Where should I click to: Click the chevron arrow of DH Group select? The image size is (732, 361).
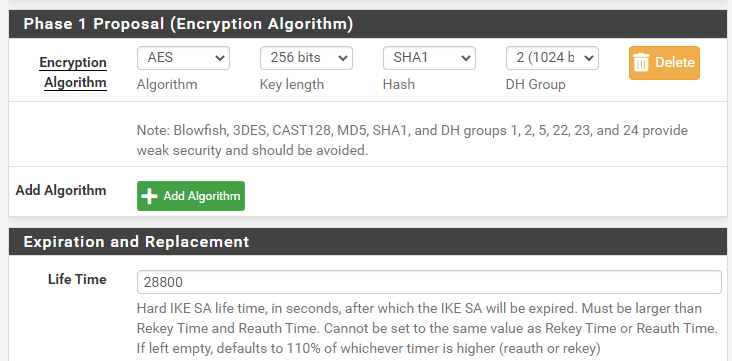pos(588,58)
